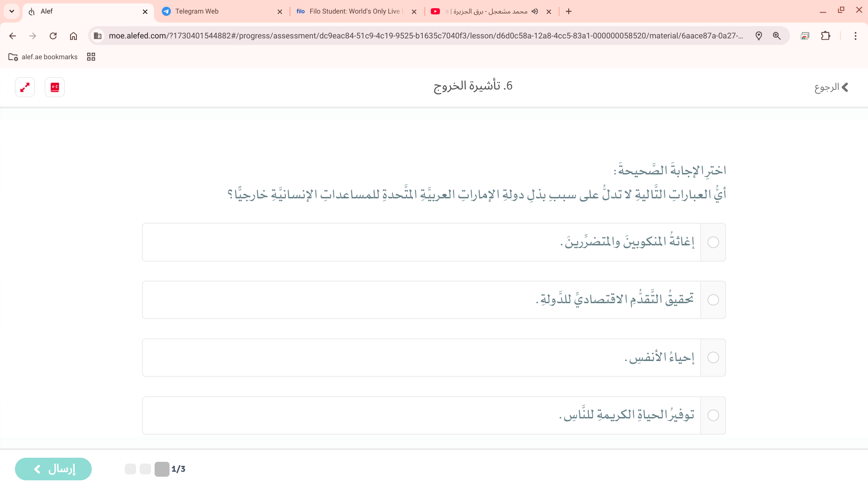868x488 pixels.
Task: Select the answer تحقيق التقدم الاقتصادي للدولة
Action: 713,300
